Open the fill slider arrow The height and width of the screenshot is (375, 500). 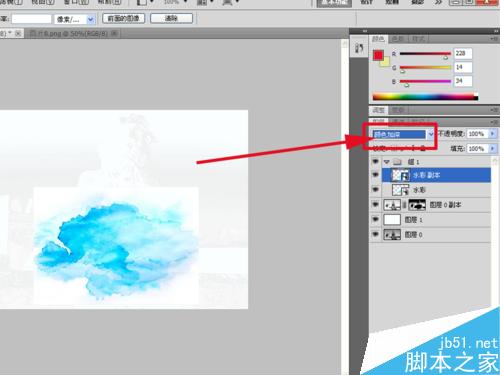point(492,148)
